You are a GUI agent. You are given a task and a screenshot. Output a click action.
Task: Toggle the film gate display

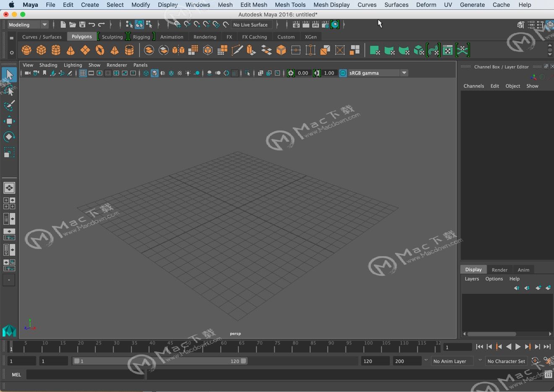click(91, 73)
